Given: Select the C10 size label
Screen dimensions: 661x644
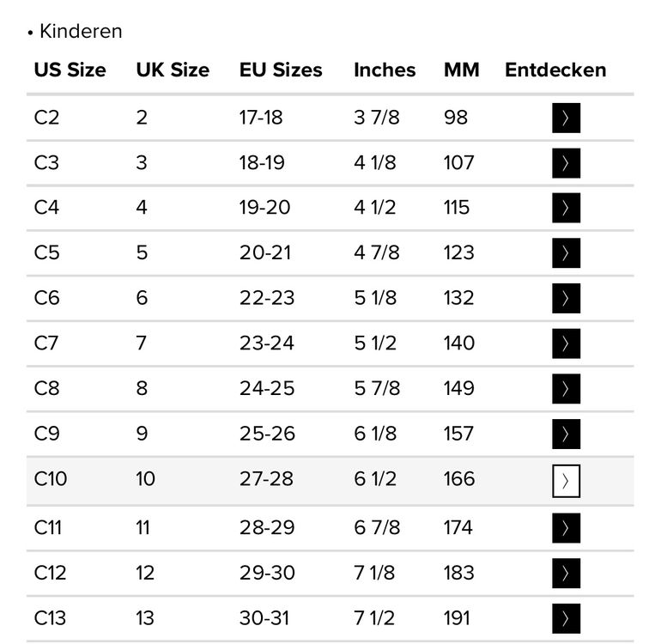Looking at the screenshot, I should click(51, 479).
